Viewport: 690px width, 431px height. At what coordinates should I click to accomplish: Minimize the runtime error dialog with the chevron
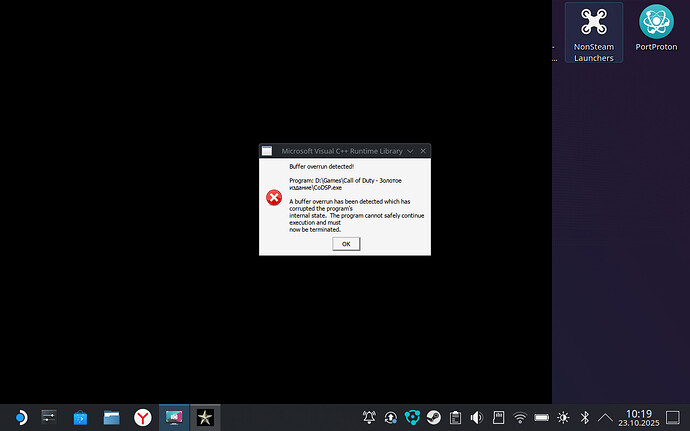tap(410, 151)
